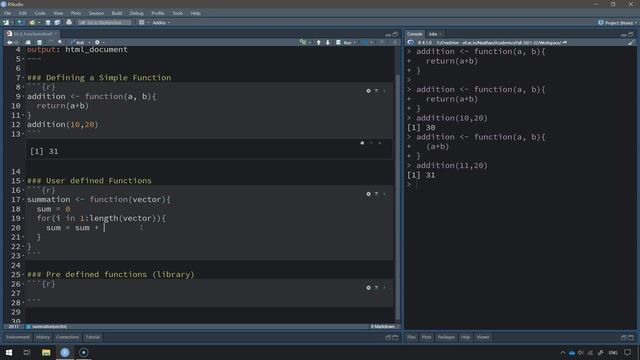Click the find/replace magnifier icon

pos(60,42)
